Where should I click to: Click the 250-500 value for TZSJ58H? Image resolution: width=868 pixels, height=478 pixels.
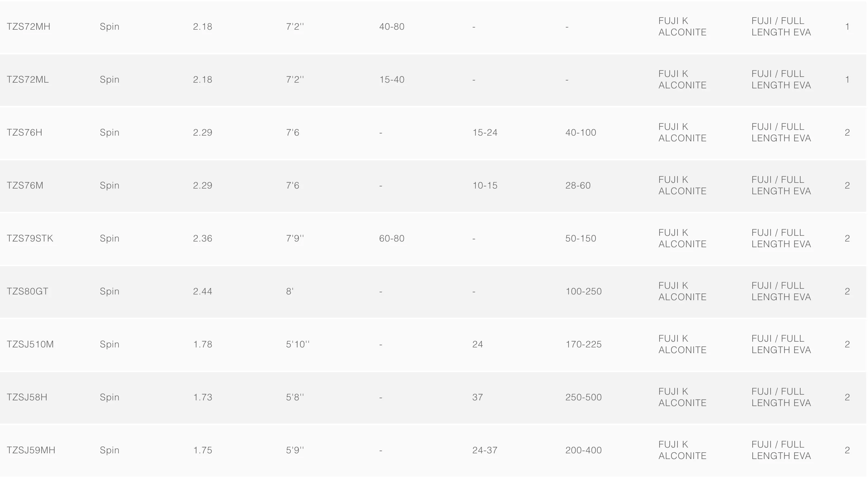coord(583,397)
